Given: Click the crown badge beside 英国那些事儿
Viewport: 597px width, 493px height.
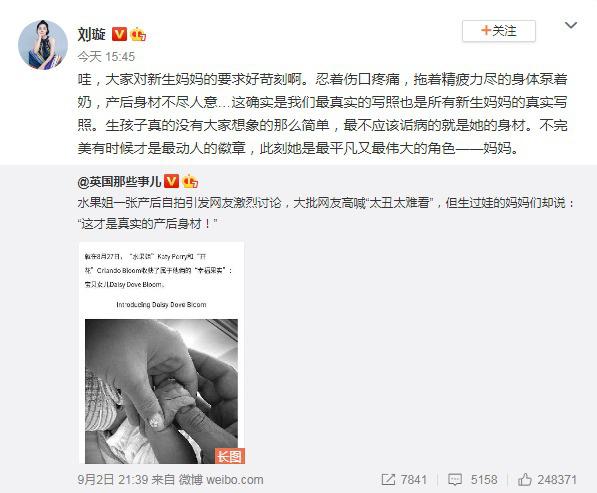Looking at the screenshot, I should [x=190, y=181].
